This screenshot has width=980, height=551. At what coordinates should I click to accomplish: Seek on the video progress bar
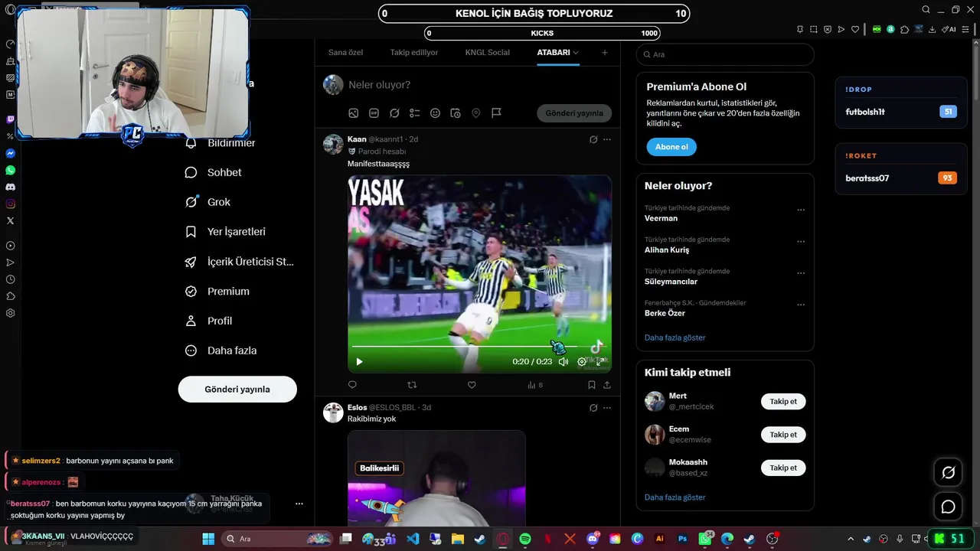[479, 347]
